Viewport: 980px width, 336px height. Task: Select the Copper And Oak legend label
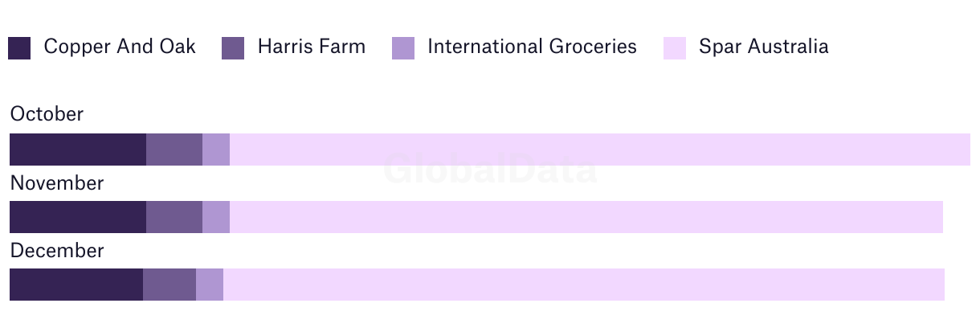120,47
